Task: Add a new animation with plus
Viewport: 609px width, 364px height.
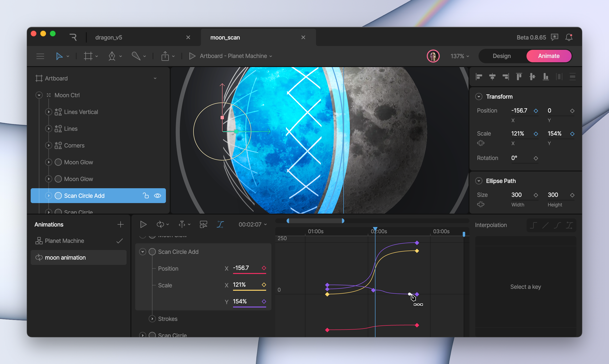Action: [x=120, y=224]
